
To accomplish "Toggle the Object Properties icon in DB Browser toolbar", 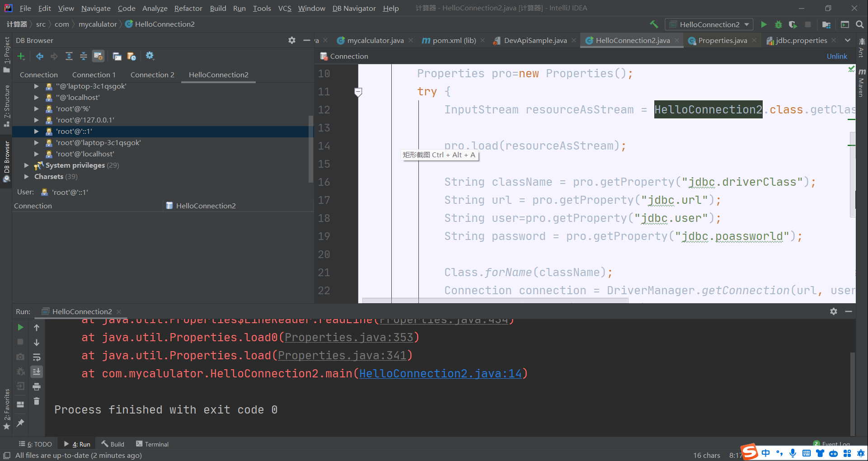I will (98, 56).
